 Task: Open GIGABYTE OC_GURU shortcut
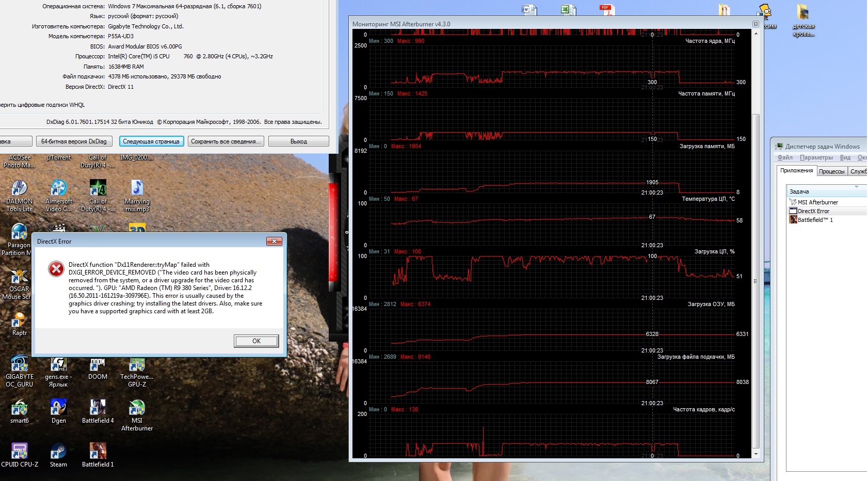pyautogui.click(x=20, y=371)
